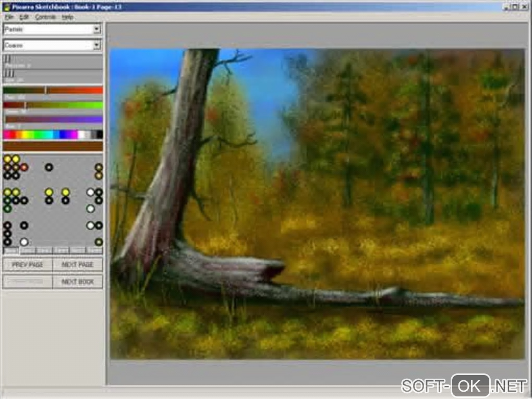The height and width of the screenshot is (399, 532).
Task: Adjust the blue-purple channel gradient slider
Action: [53, 119]
